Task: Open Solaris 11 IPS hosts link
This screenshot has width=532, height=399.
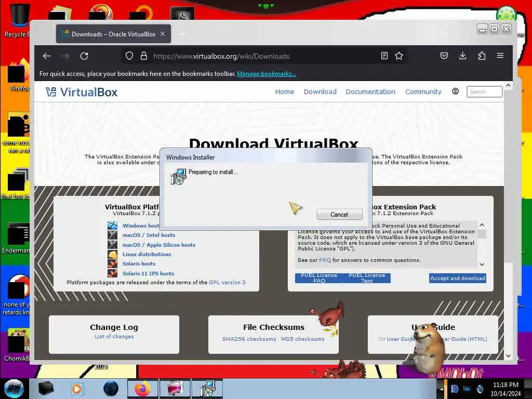Action: point(148,273)
